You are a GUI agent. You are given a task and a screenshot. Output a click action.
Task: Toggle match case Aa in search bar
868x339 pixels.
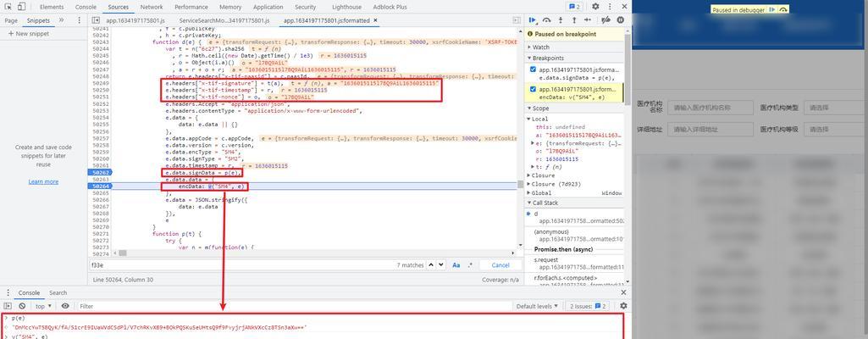(x=456, y=264)
